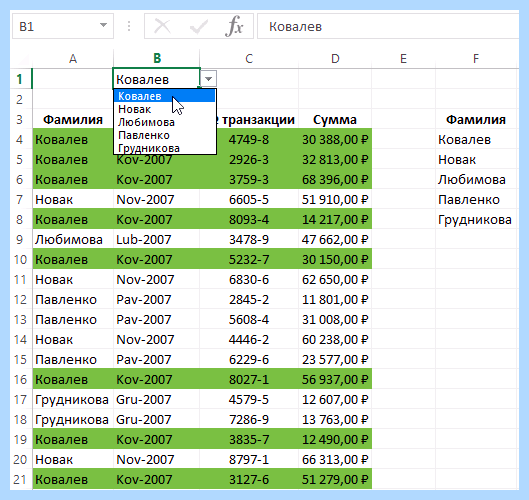Click cell B1 containing Ковалев

click(157, 79)
